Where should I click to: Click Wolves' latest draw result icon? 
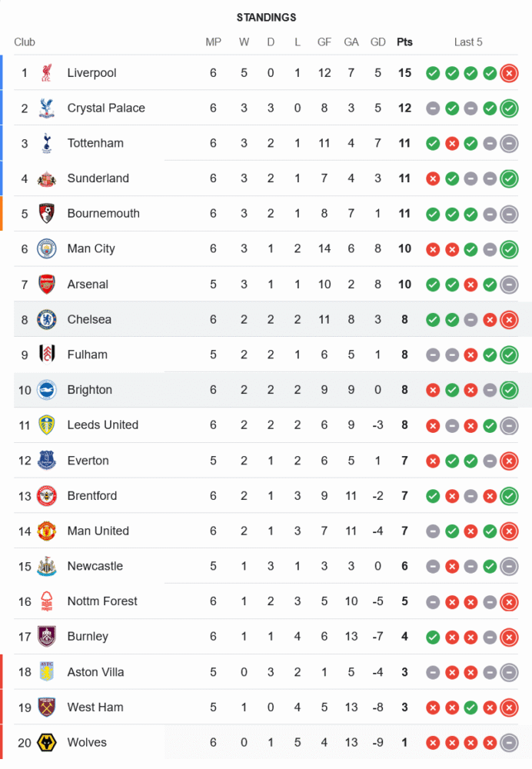click(x=508, y=743)
